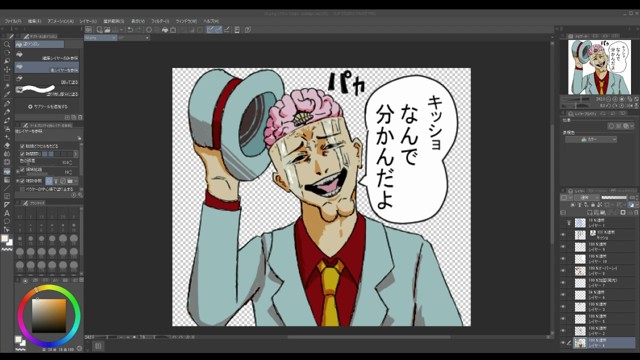Screen dimensions: 640x360
Task: Open the レイヤー menu
Action: pyautogui.click(x=88, y=21)
